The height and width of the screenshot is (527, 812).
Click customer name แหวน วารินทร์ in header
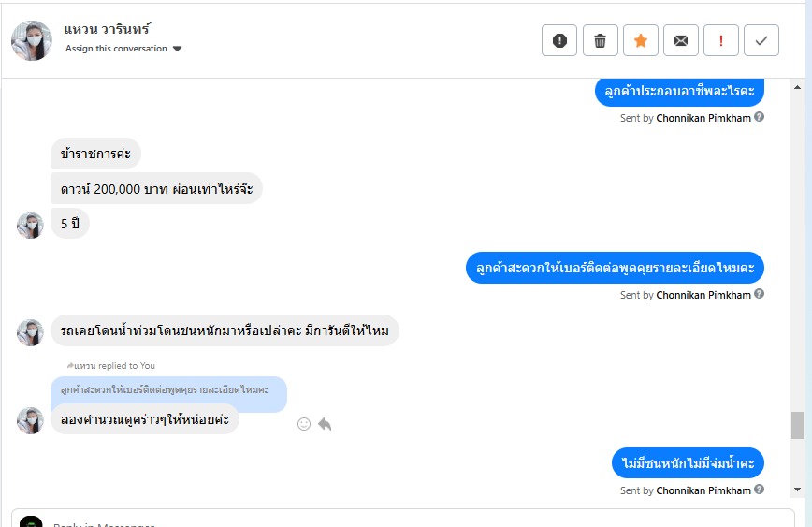pos(107,29)
